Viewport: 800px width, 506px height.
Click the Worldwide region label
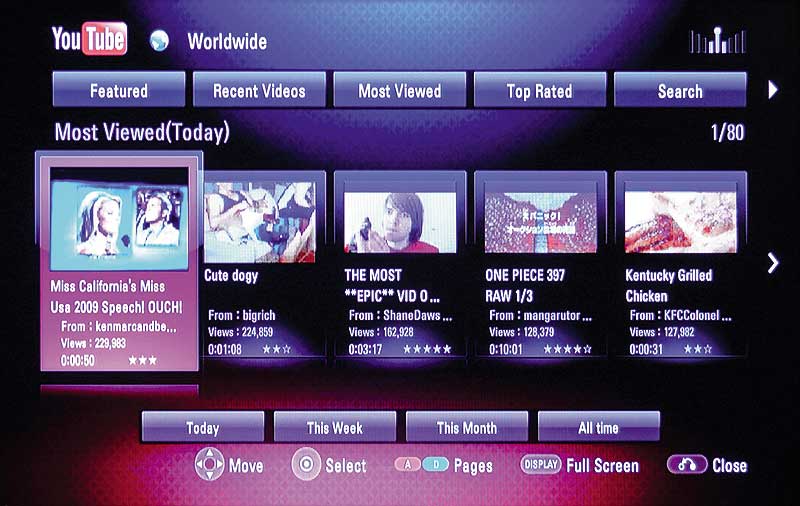227,41
